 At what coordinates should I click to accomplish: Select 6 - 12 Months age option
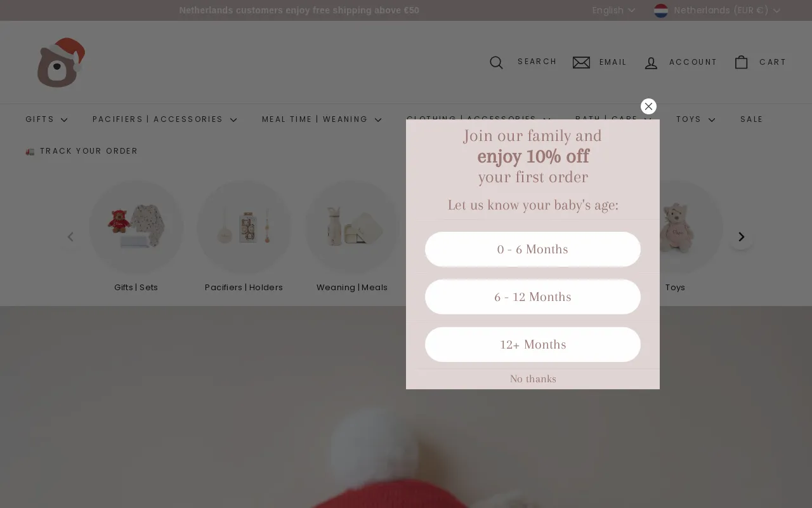(533, 297)
